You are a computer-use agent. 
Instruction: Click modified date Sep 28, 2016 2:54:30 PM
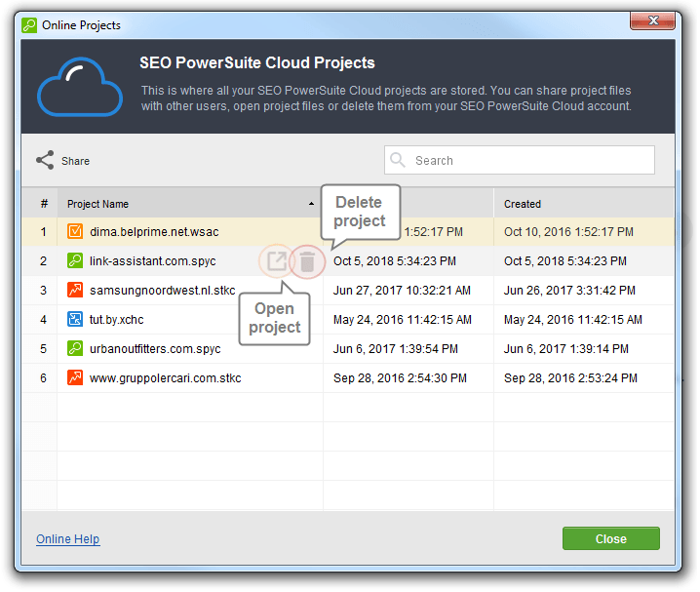[x=400, y=378]
